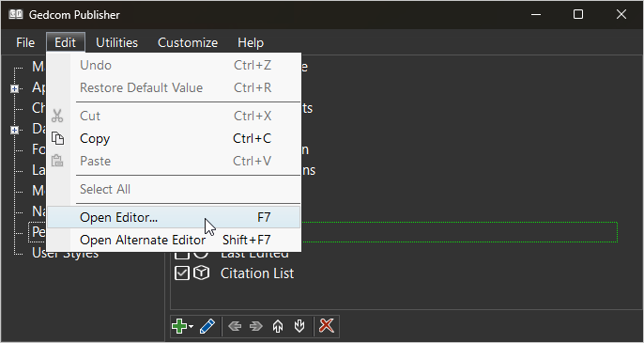The width and height of the screenshot is (644, 343).
Task: Open the Customize menu
Action: tap(188, 42)
